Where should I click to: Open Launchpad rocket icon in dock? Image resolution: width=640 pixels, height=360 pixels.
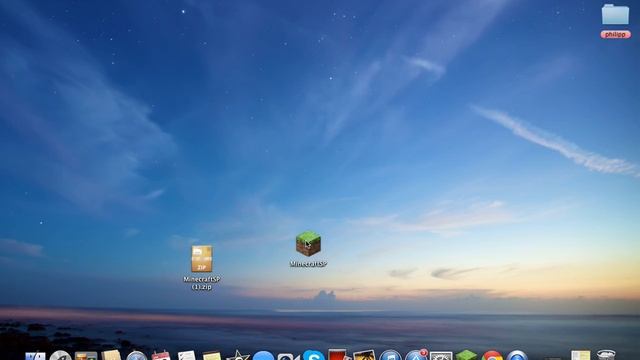pyautogui.click(x=60, y=356)
